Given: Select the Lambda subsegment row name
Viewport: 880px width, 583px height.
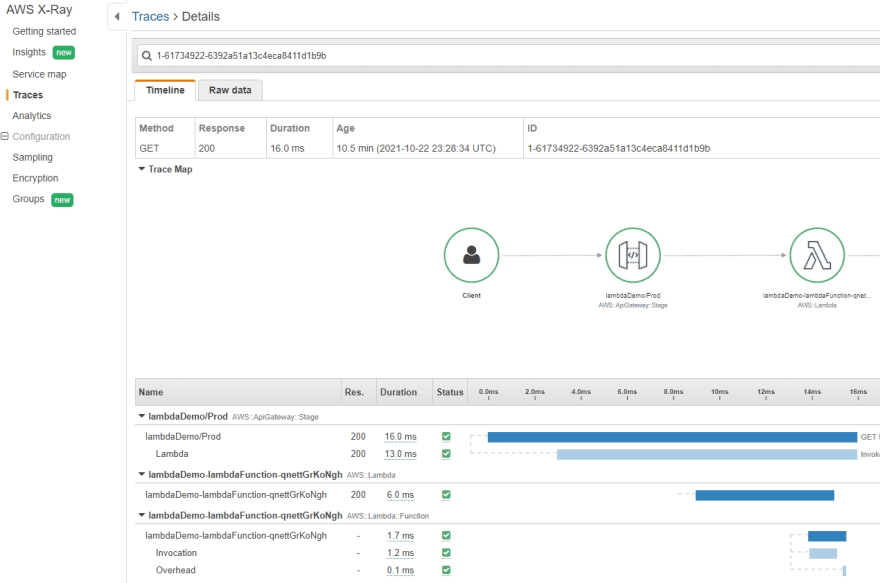Looking at the screenshot, I should (172, 453).
